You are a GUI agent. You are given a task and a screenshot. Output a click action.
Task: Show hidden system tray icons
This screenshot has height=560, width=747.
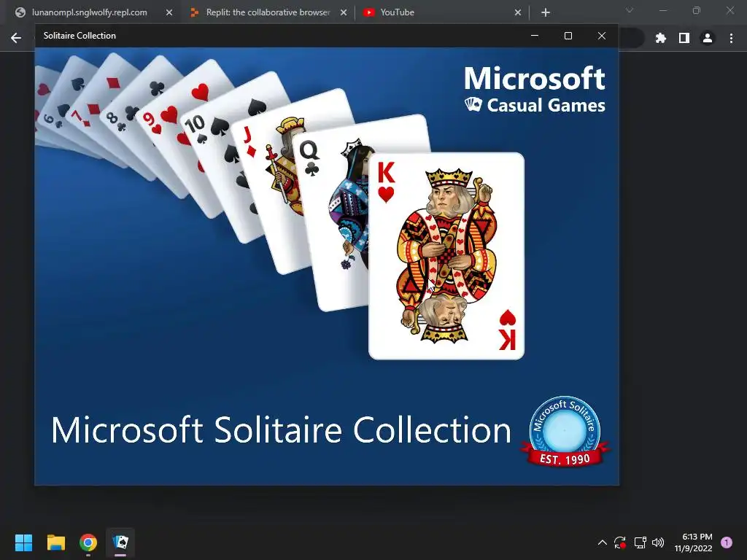(602, 542)
